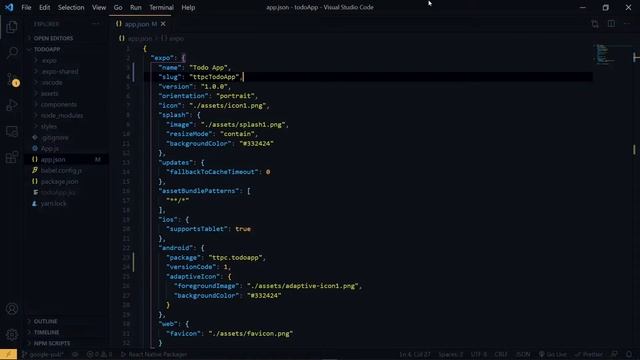The image size is (640, 360).
Task: Open the Accounts menu icon
Action: click(12, 309)
